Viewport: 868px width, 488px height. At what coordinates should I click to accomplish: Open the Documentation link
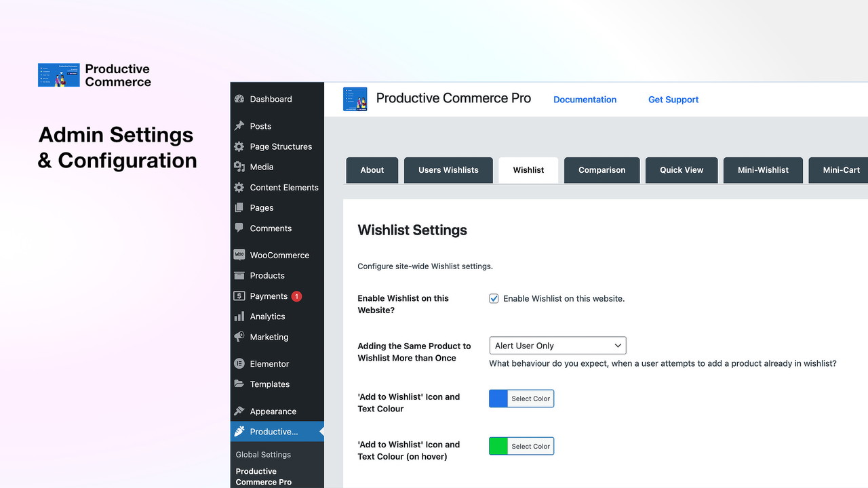pyautogui.click(x=585, y=100)
